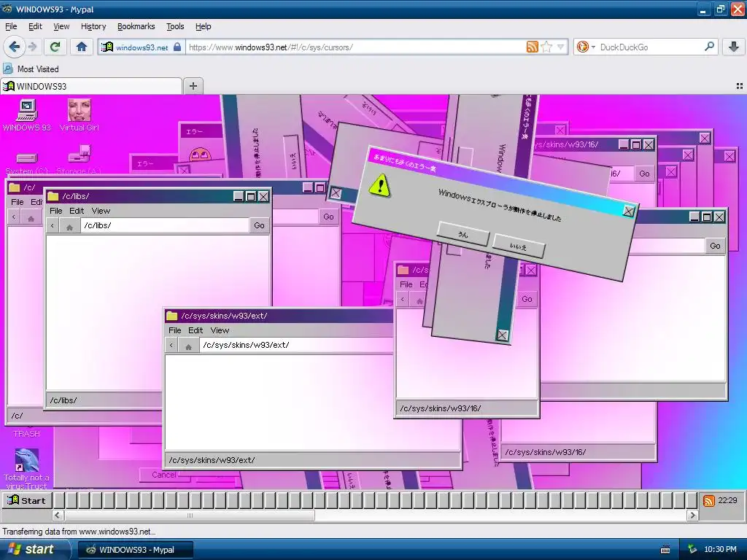Open the browser Bookmarks menu

pos(136,27)
